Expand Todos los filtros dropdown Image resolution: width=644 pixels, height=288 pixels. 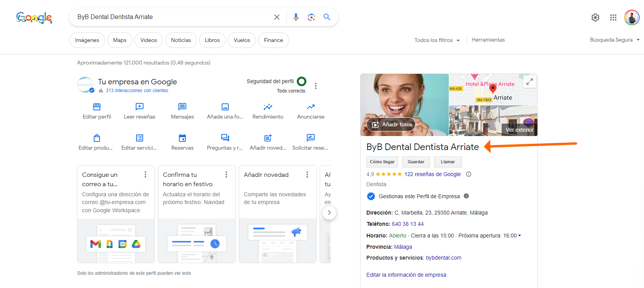(x=437, y=40)
